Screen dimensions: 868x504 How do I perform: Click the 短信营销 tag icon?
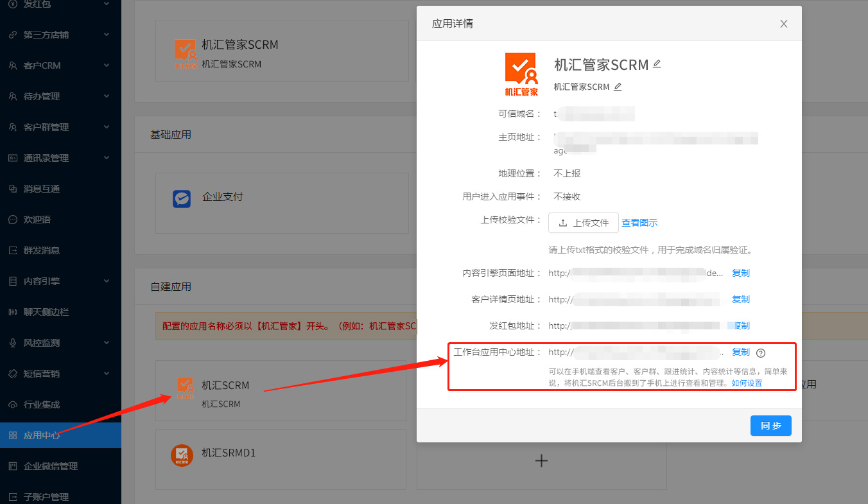tap(12, 374)
